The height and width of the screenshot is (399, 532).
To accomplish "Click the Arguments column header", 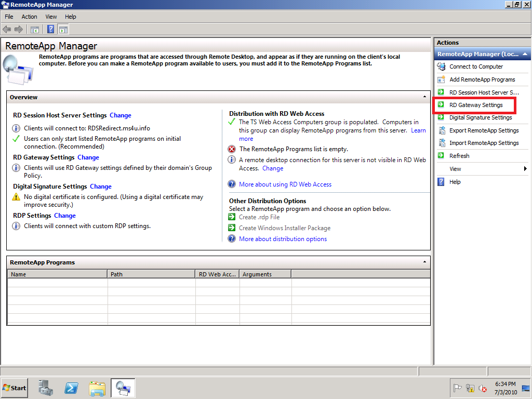I will click(265, 274).
